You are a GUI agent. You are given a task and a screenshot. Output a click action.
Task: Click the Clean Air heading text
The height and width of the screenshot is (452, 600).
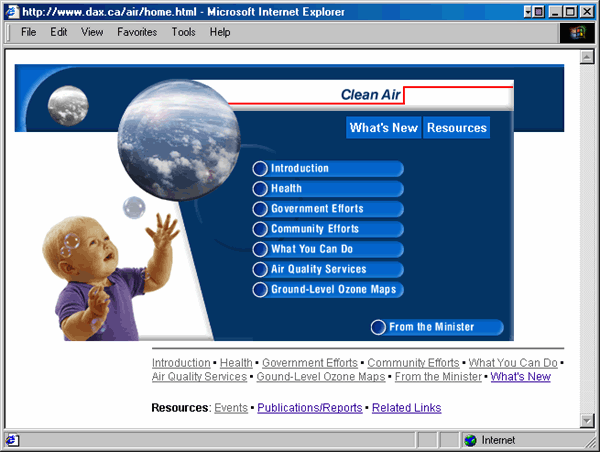click(x=370, y=95)
